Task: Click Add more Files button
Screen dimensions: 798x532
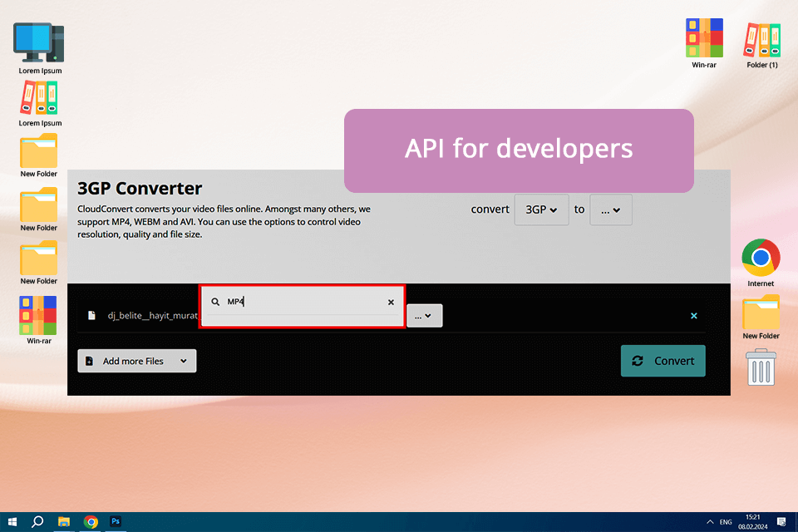Action: tap(137, 361)
